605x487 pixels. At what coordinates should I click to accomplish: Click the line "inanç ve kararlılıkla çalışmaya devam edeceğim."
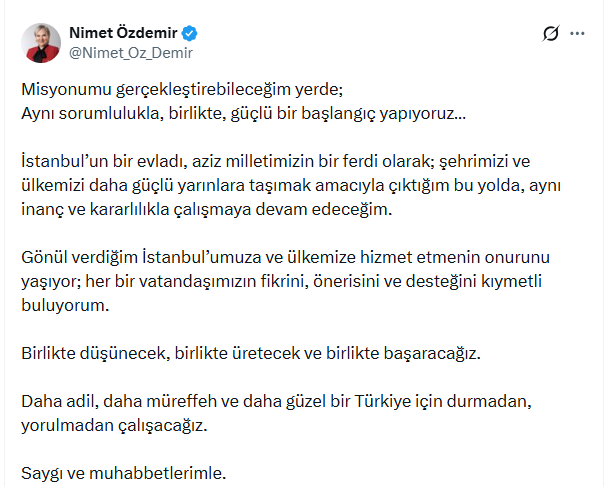point(206,210)
